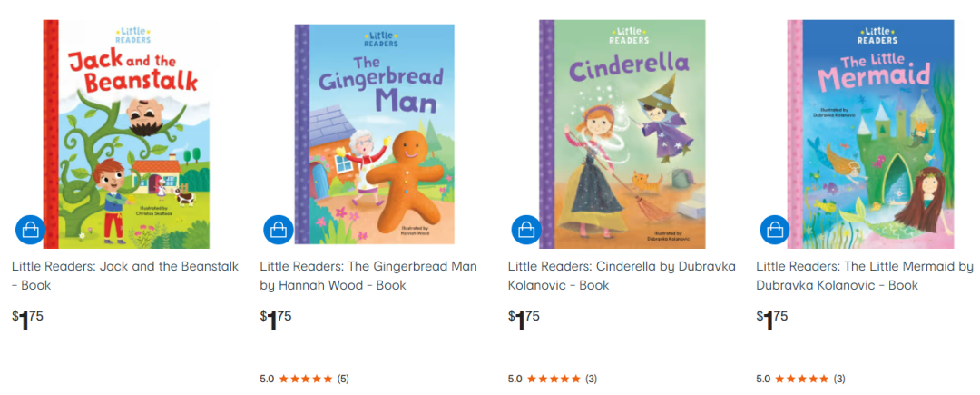This screenshot has height=395, width=980.
Task: Open Jack and the Beanstalk cover image
Action: pos(126,134)
